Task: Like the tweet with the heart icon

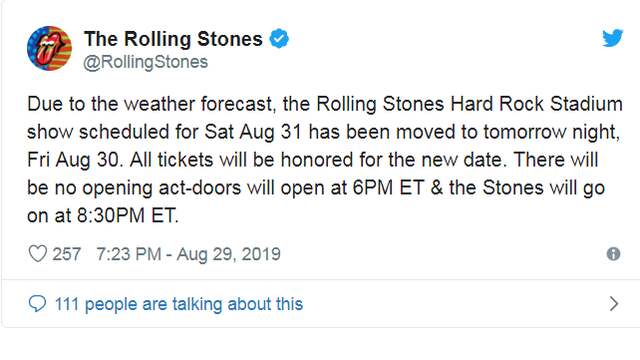Action: click(x=38, y=253)
